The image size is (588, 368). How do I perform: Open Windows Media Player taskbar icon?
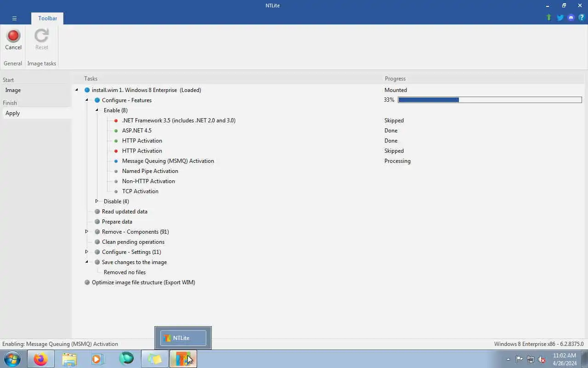click(x=97, y=359)
